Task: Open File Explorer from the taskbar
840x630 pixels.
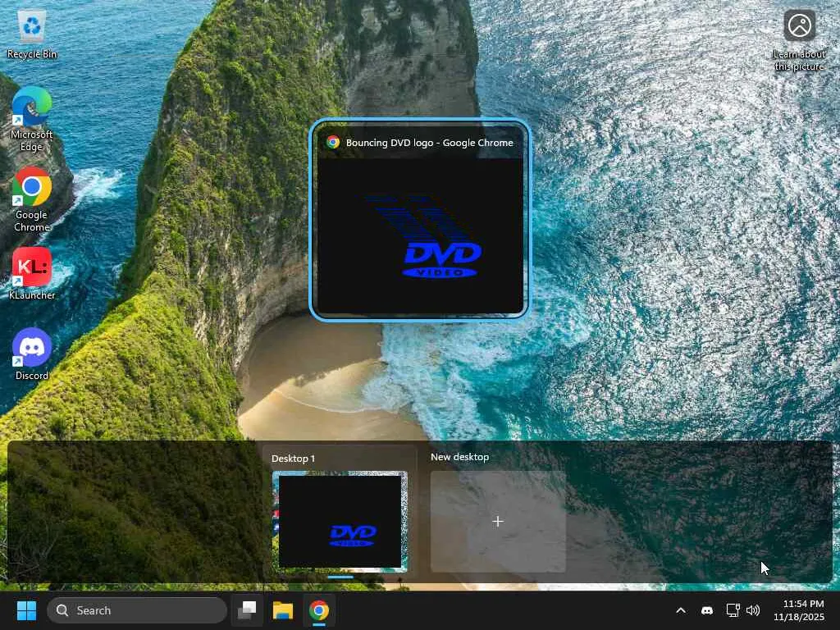Action: click(x=283, y=610)
